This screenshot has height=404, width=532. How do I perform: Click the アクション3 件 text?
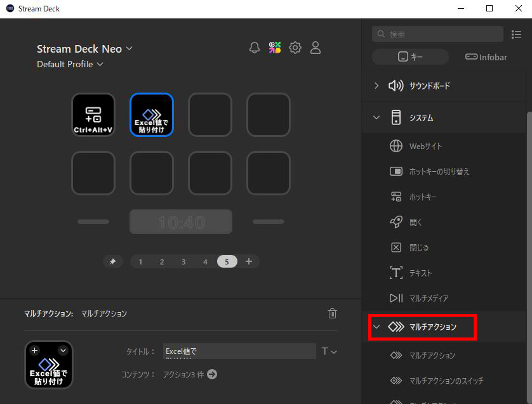(x=183, y=375)
